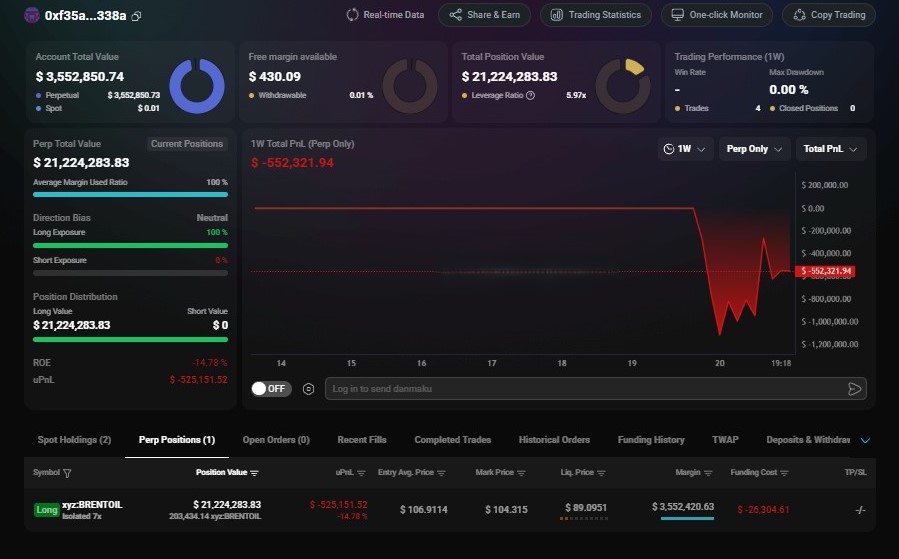Click the Entry price $ 106.9114
This screenshot has height=559, width=899.
click(x=424, y=510)
